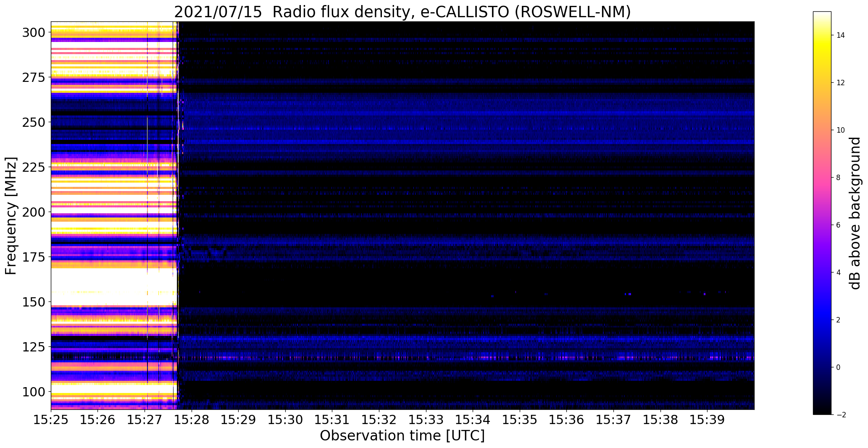Click the colorbar tick value 0
Image resolution: width=868 pixels, height=448 pixels.
tap(839, 367)
